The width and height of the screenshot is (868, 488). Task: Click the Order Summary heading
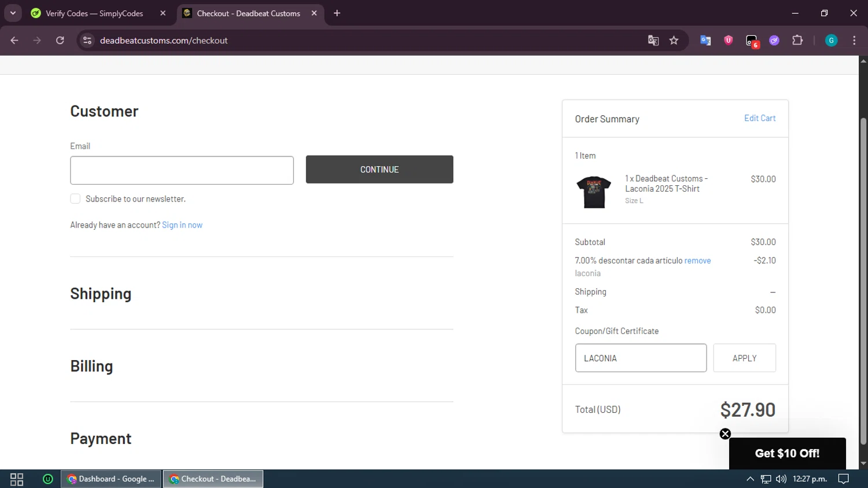point(607,119)
